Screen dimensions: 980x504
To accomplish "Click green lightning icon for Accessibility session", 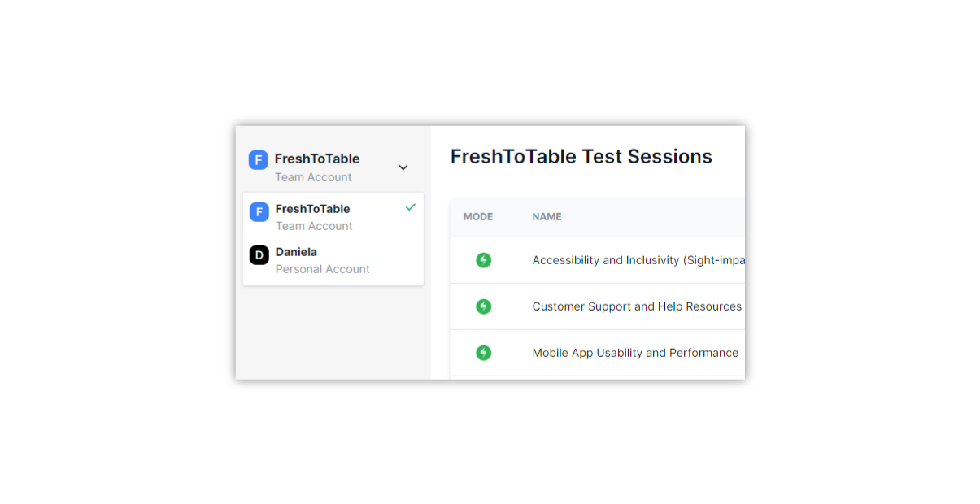I will pyautogui.click(x=484, y=260).
